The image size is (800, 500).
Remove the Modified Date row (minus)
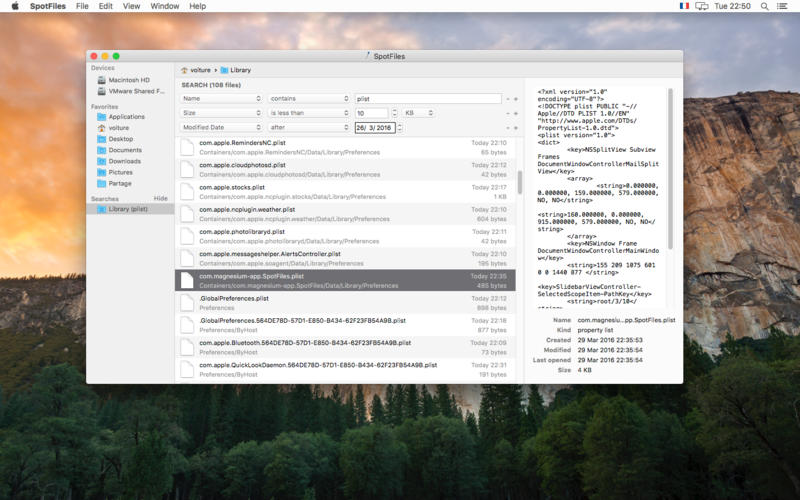tap(508, 128)
